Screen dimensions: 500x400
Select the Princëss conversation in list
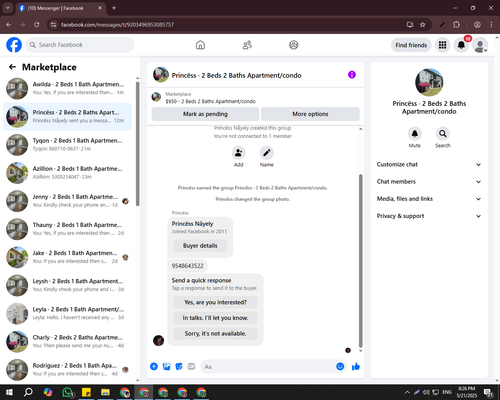pos(67,117)
